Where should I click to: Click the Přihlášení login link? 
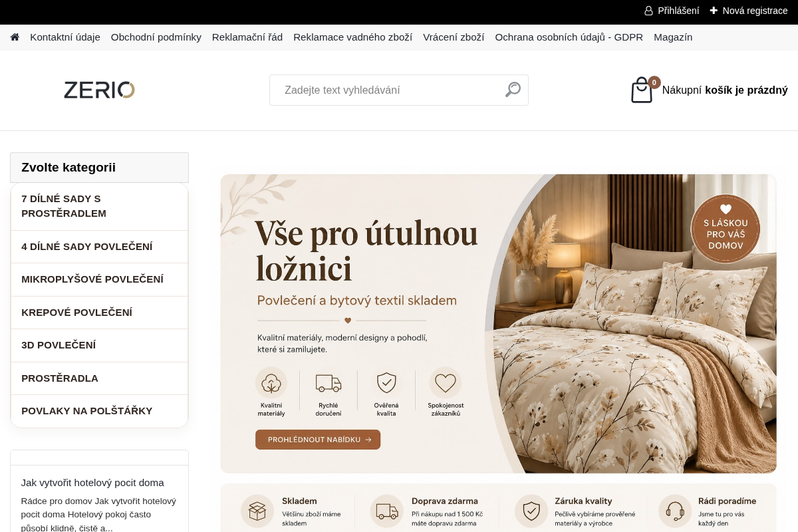(678, 11)
